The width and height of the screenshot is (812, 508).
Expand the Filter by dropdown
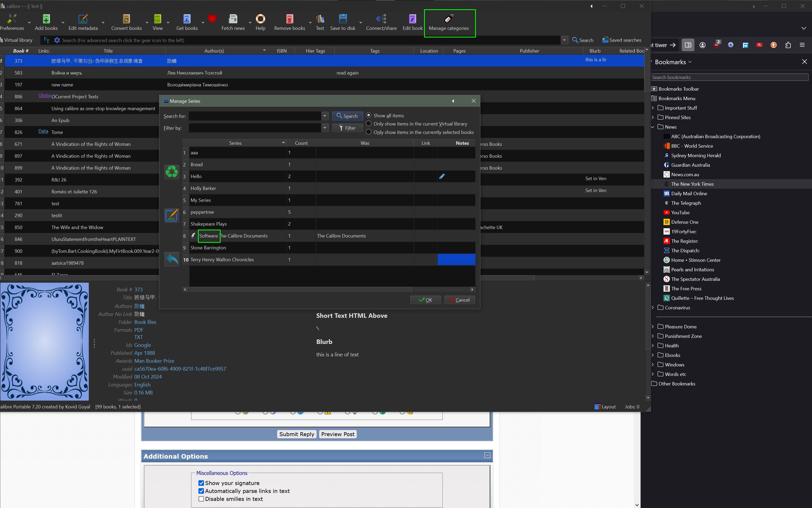(324, 128)
